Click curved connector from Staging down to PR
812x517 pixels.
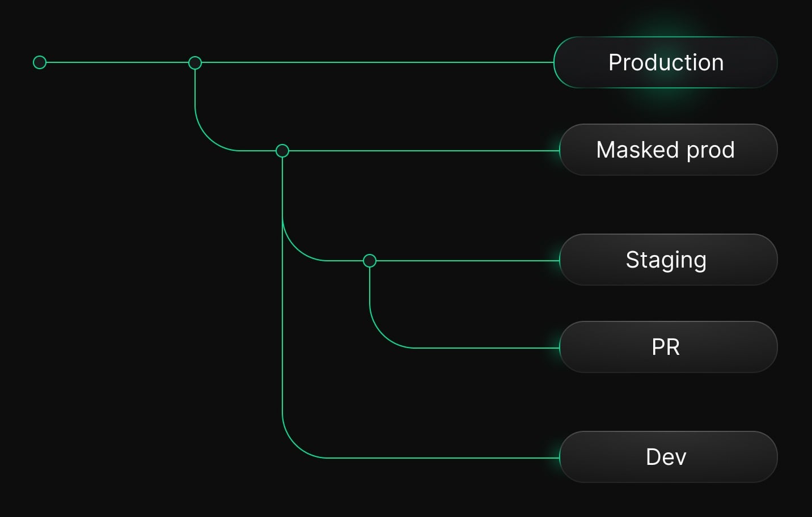click(x=382, y=334)
